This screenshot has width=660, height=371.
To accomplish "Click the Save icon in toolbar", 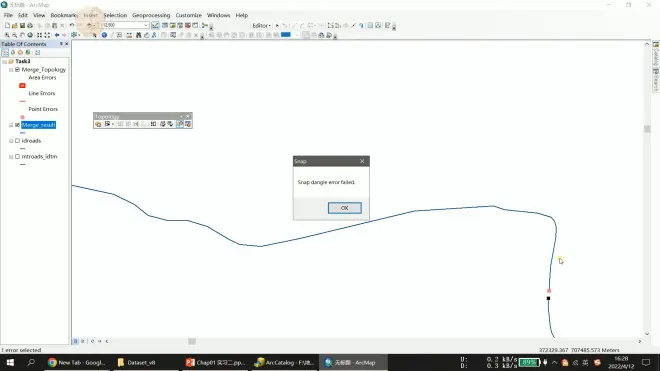I will coord(22,26).
